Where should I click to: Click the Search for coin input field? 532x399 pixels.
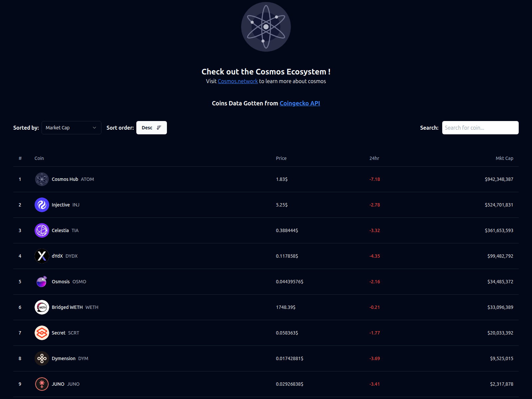click(x=480, y=128)
